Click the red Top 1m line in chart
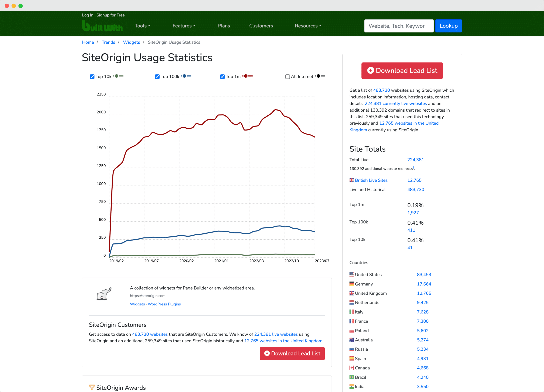 coord(214,119)
